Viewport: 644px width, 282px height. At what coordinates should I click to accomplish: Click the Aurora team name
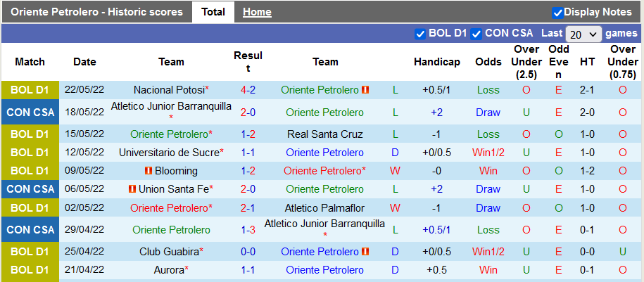169,270
